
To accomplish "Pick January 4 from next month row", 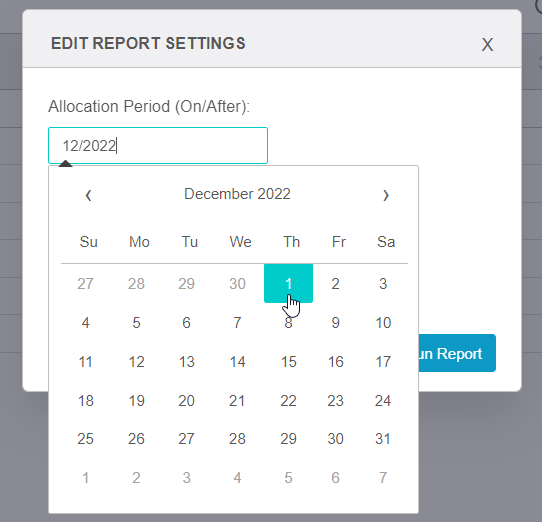I will coord(237,478).
